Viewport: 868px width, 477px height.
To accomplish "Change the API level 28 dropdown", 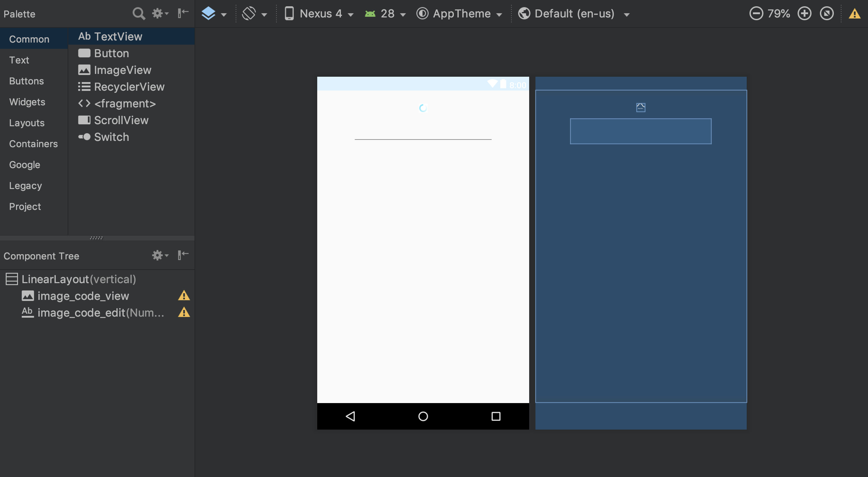I will pos(385,14).
